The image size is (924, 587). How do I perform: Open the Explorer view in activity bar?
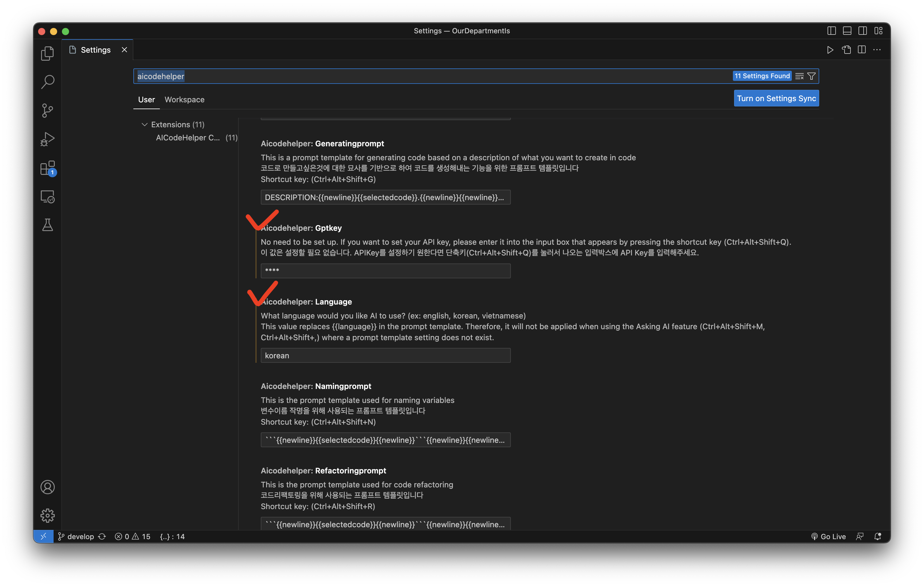click(x=47, y=53)
